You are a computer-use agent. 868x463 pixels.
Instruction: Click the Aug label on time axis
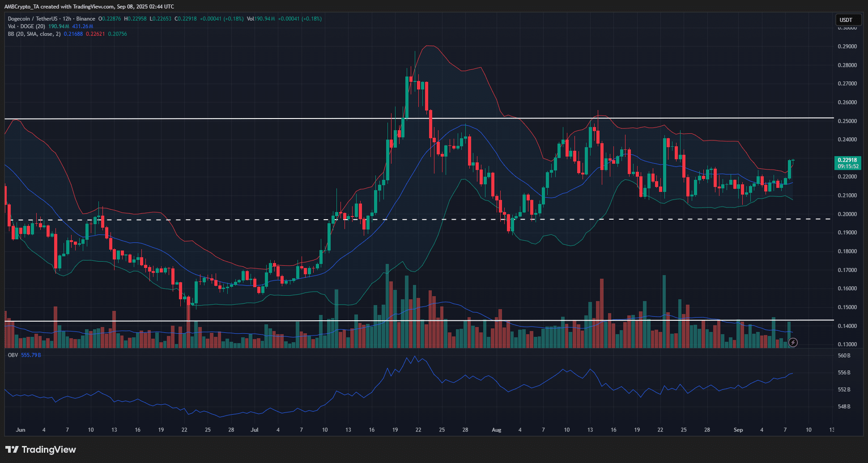(x=496, y=430)
